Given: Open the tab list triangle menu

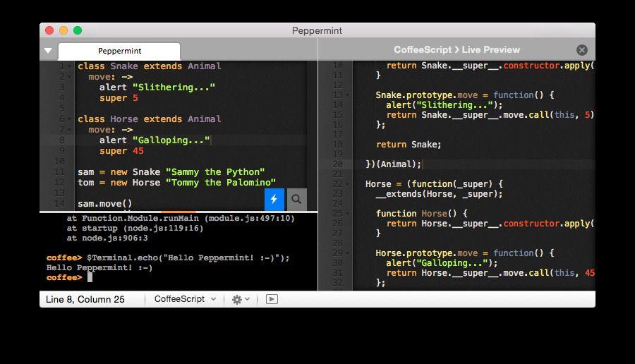Looking at the screenshot, I should [x=48, y=51].
